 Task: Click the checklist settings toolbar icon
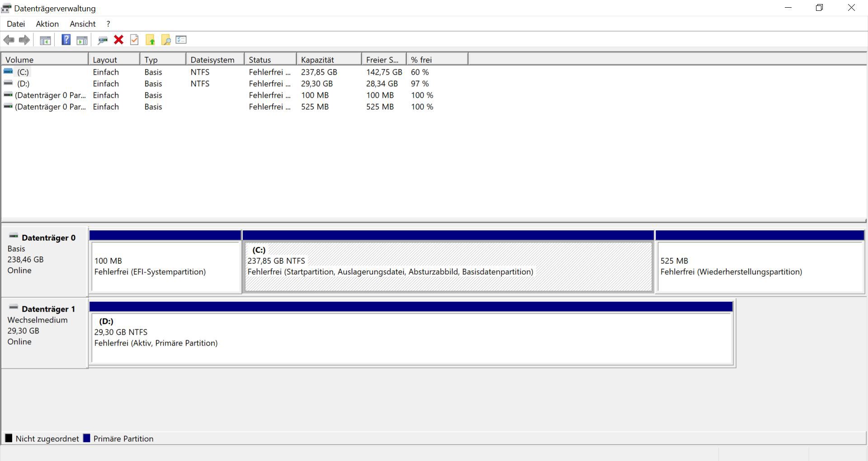181,40
